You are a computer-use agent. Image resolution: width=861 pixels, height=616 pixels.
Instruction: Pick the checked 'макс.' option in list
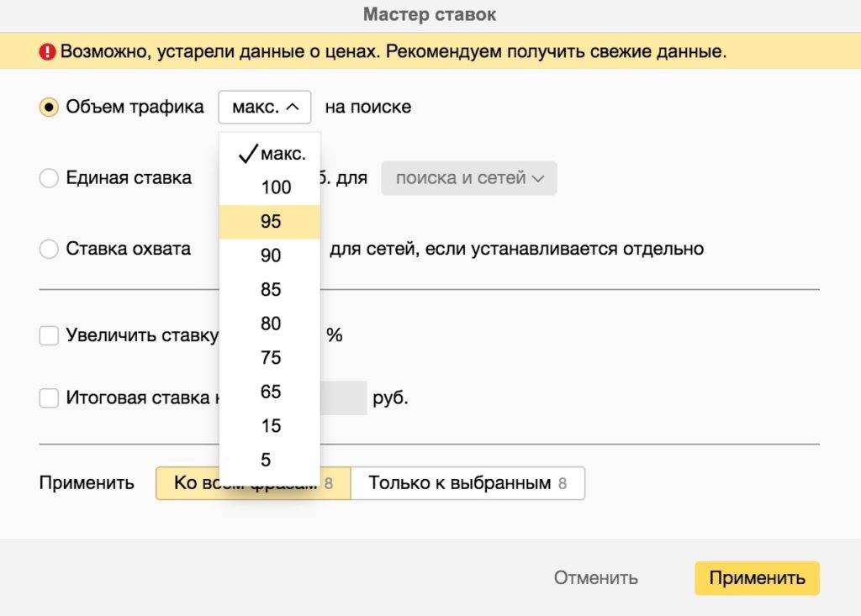270,154
